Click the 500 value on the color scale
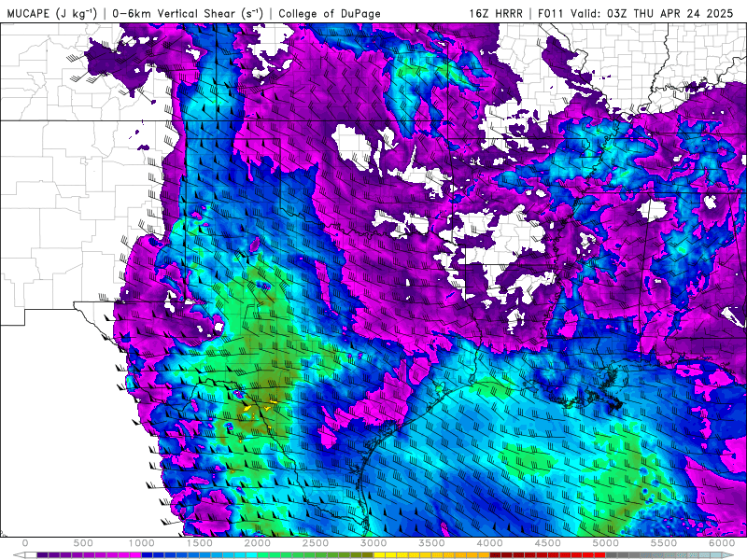Image resolution: width=747 pixels, height=560 pixels. click(x=83, y=543)
